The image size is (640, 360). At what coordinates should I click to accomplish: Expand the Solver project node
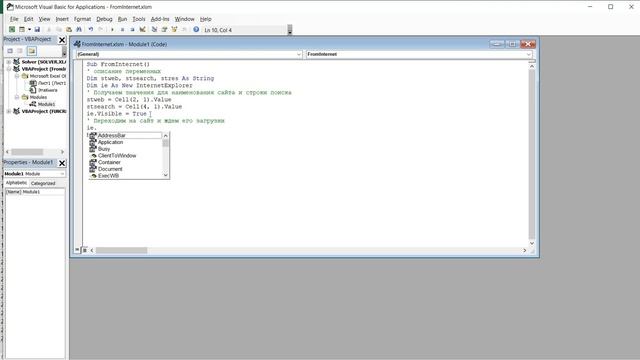coord(9,62)
